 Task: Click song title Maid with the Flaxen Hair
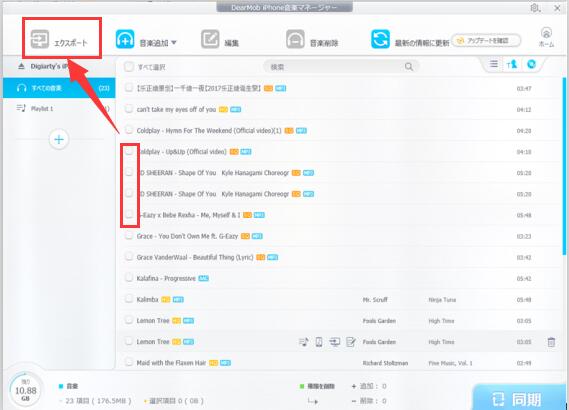pyautogui.click(x=171, y=363)
